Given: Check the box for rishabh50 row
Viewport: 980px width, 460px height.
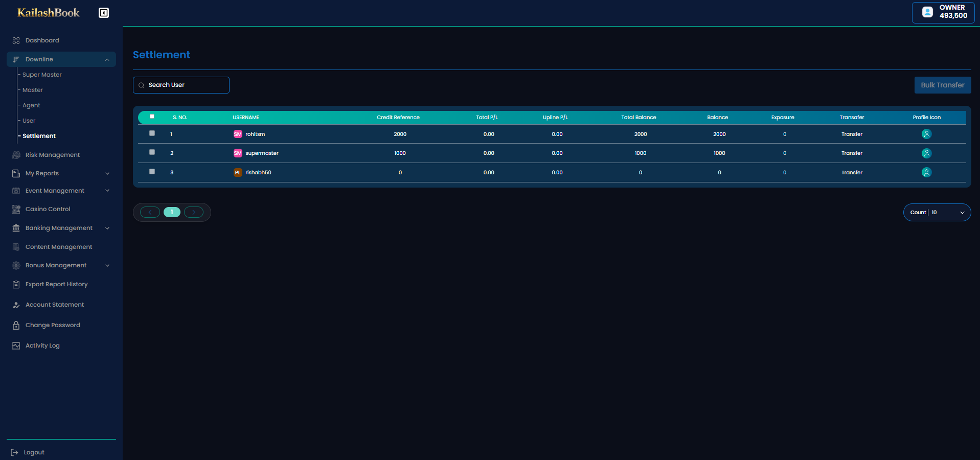Looking at the screenshot, I should [152, 171].
